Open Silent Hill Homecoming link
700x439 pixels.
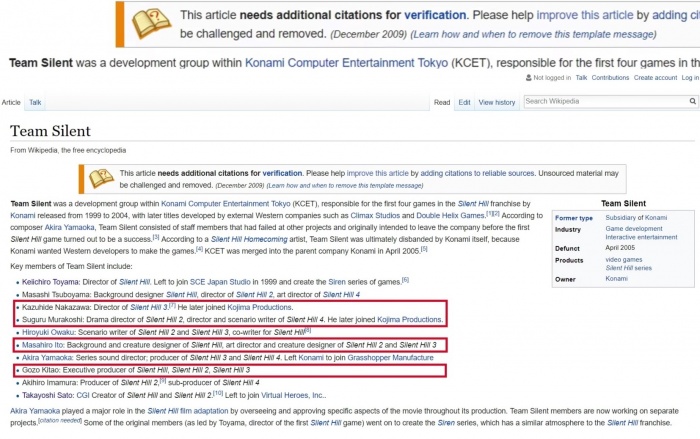tap(249, 239)
